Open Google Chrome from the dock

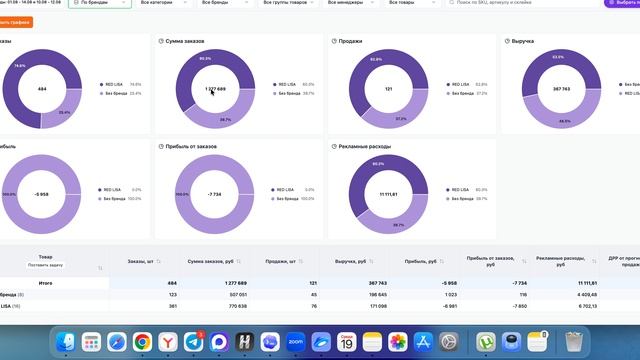[x=142, y=342]
